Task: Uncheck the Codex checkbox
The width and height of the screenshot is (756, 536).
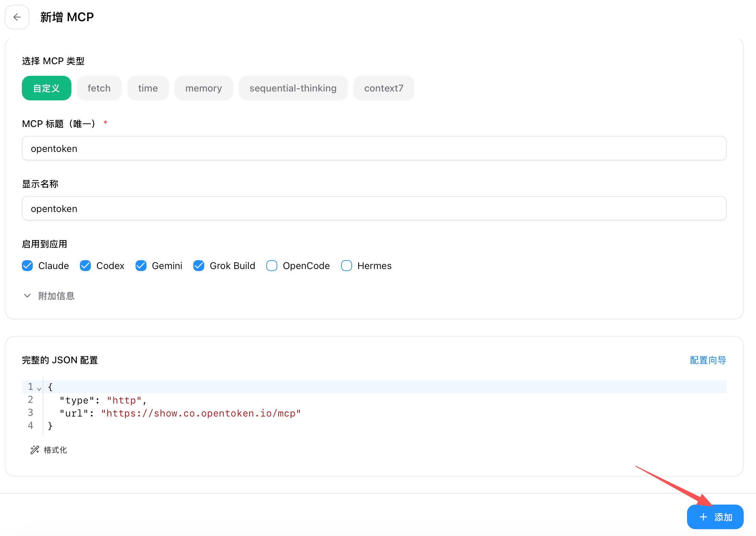Action: pyautogui.click(x=85, y=266)
